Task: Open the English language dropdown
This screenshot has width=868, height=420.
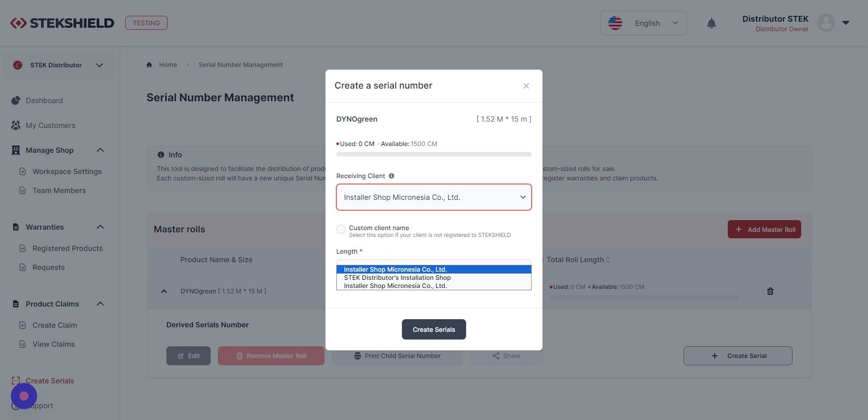Action: point(643,23)
